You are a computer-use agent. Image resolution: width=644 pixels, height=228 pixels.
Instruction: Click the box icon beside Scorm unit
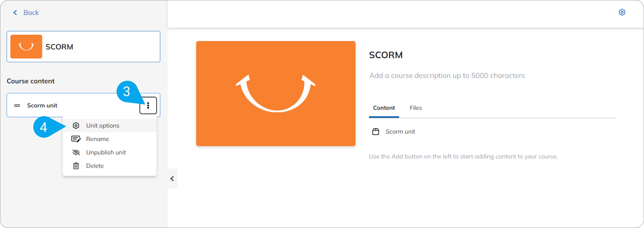click(376, 132)
